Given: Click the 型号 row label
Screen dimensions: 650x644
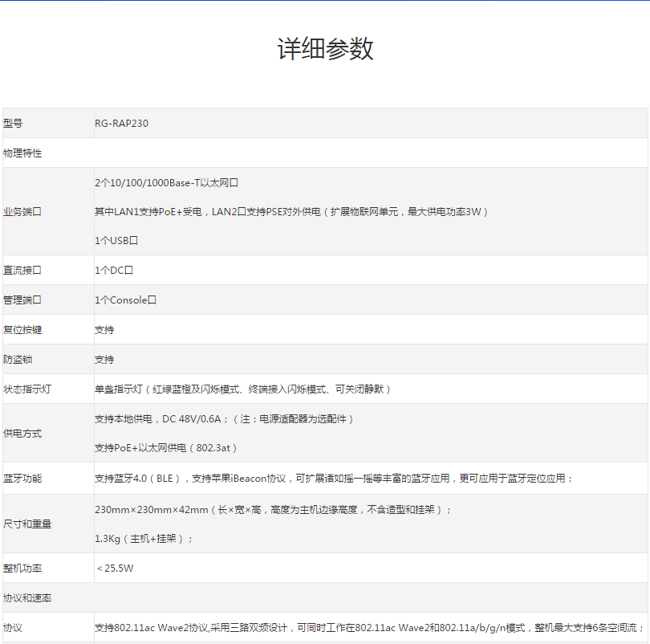Looking at the screenshot, I should click(13, 124).
